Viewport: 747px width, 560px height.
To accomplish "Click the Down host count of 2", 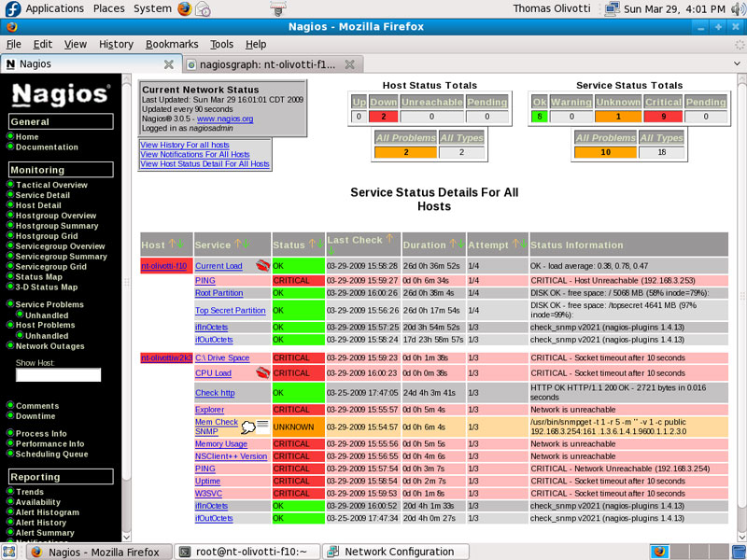I will coord(383,116).
